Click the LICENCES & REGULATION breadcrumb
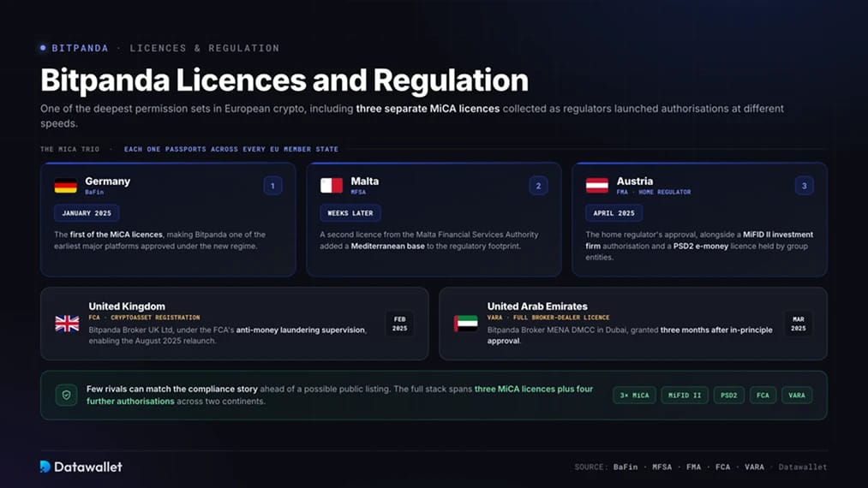 (205, 48)
